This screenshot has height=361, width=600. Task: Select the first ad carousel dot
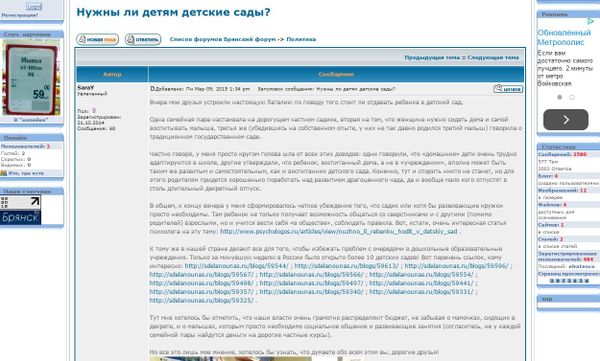click(x=559, y=97)
